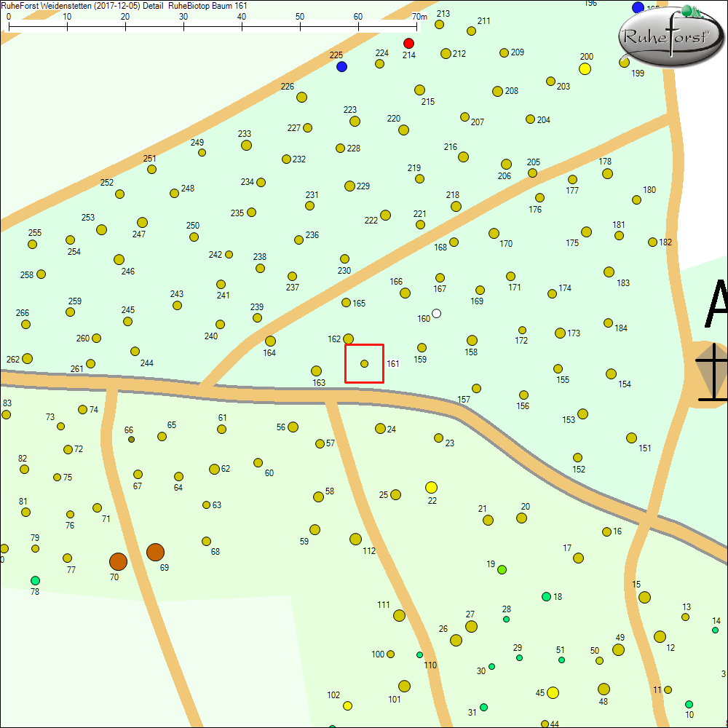
Task: Select the blue tree marker 225
Action: [x=341, y=66]
